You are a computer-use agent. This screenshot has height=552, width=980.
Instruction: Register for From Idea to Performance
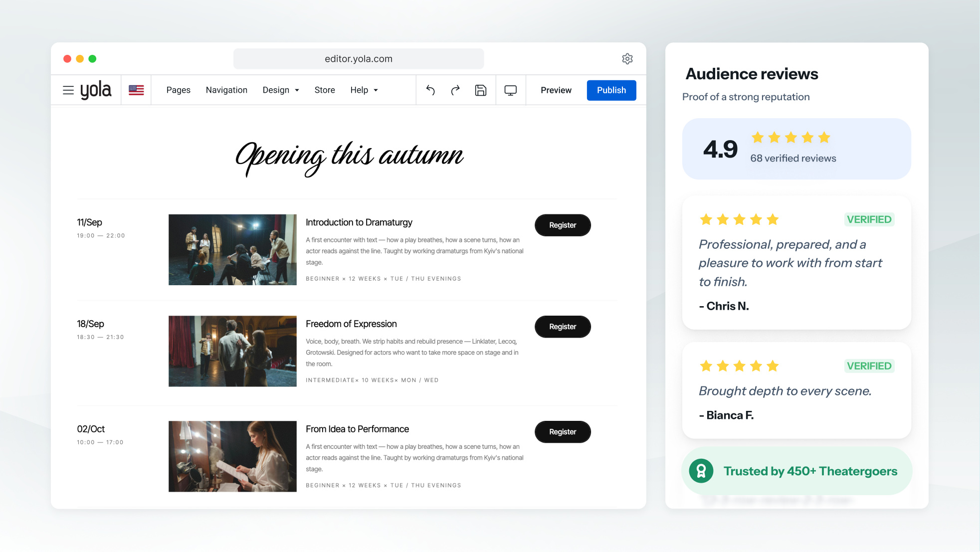click(x=563, y=432)
